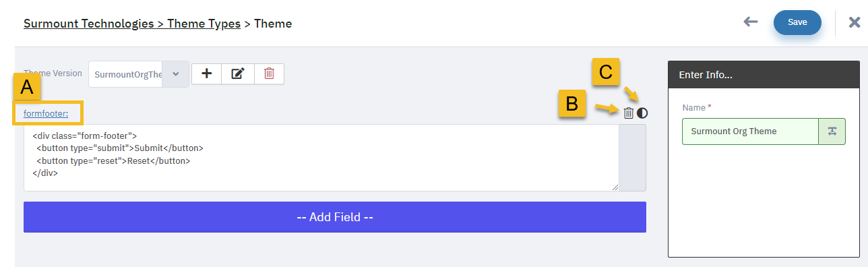Click the Add Field button

pos(335,217)
